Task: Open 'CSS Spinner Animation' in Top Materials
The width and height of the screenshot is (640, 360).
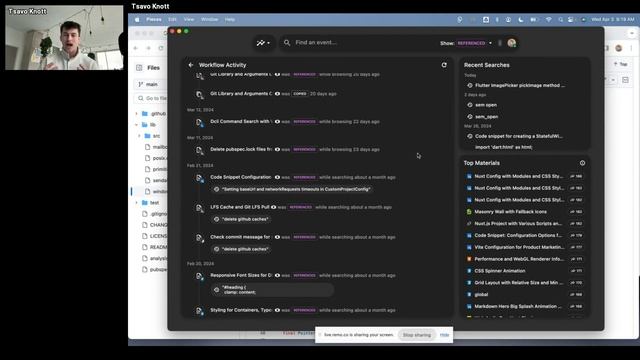Action: point(500,271)
